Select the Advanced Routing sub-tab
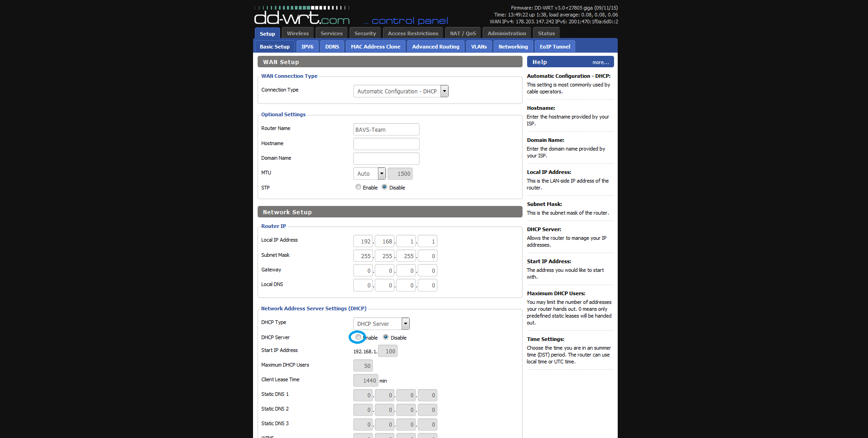Viewport: 868px width, 438px height. point(436,47)
